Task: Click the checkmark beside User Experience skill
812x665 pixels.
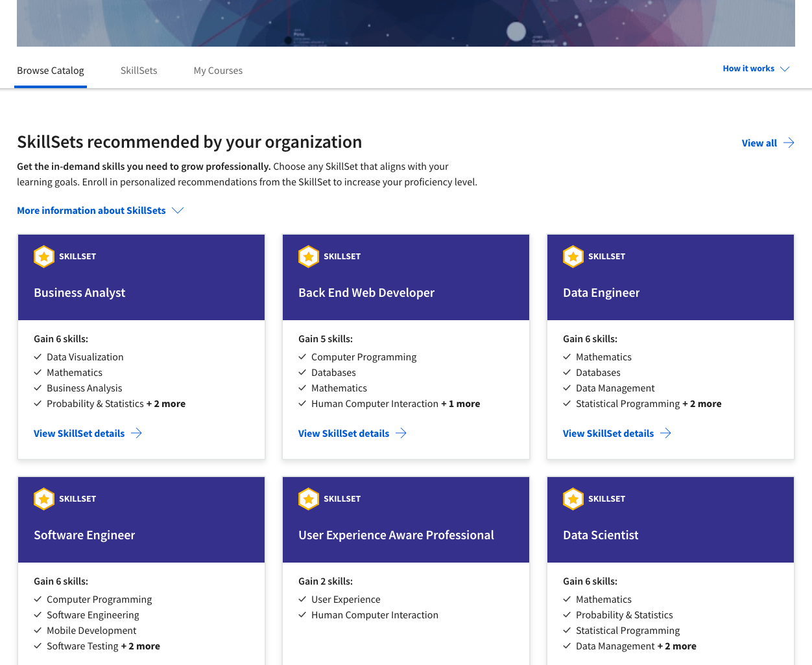Action: [x=302, y=599]
